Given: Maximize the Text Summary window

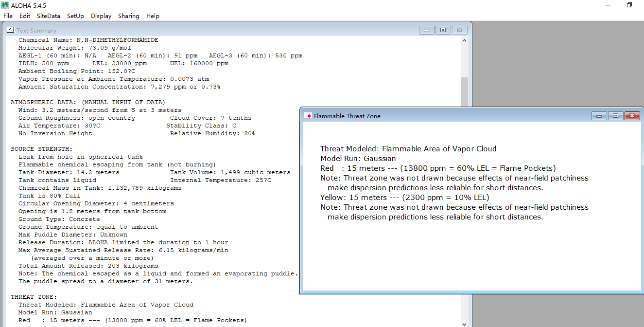Looking at the screenshot, I should pyautogui.click(x=443, y=30).
